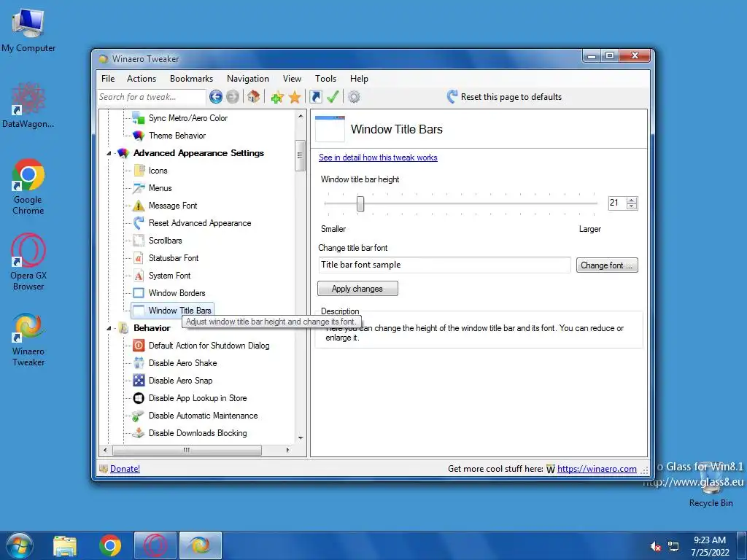Click the Donate! link

point(125,469)
